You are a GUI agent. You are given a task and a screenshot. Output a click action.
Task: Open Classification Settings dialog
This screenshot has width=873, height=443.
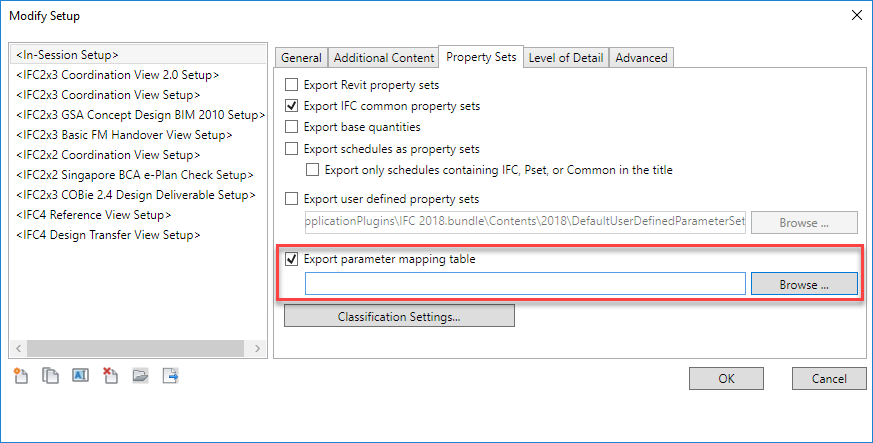(399, 317)
